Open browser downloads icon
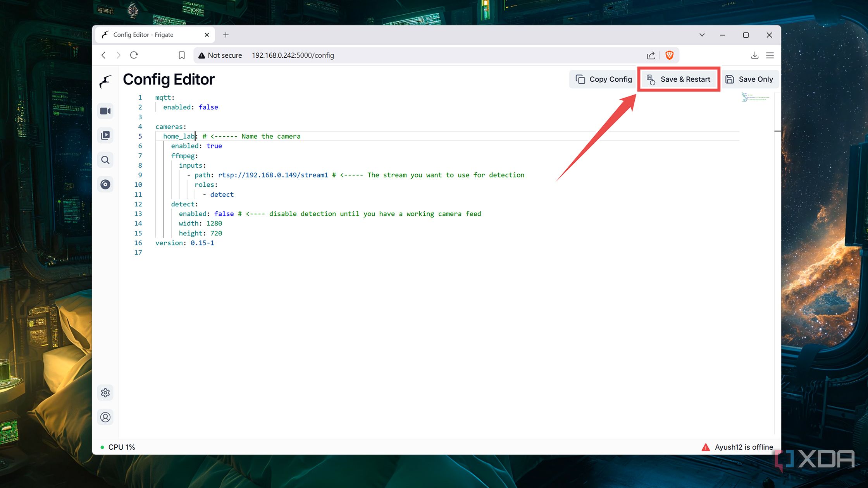Viewport: 868px width, 488px height. click(754, 55)
